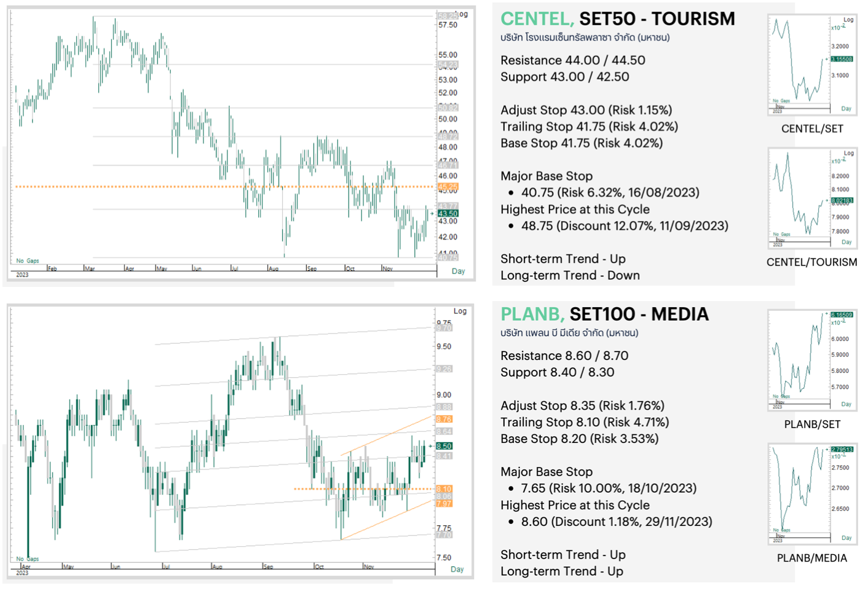The width and height of the screenshot is (868, 591).
Task: Click orange 8.76 level tag on PLANB chart
Action: pos(444,419)
